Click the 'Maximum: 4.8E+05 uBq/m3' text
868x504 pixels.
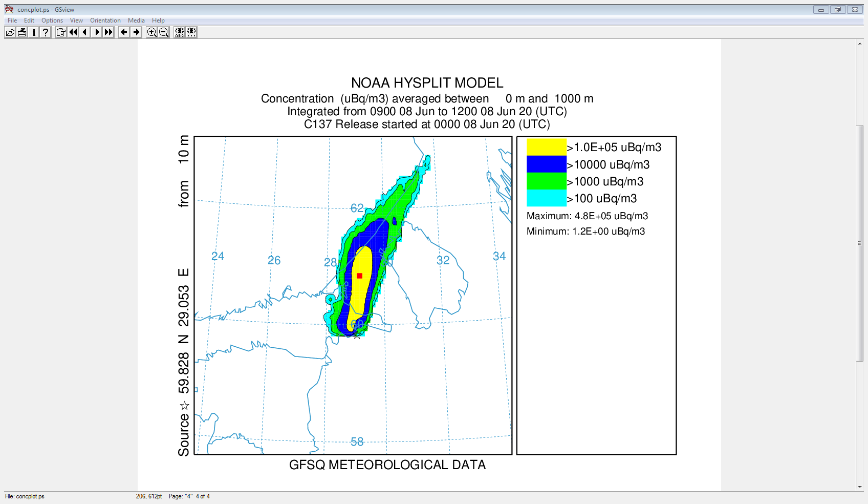587,216
